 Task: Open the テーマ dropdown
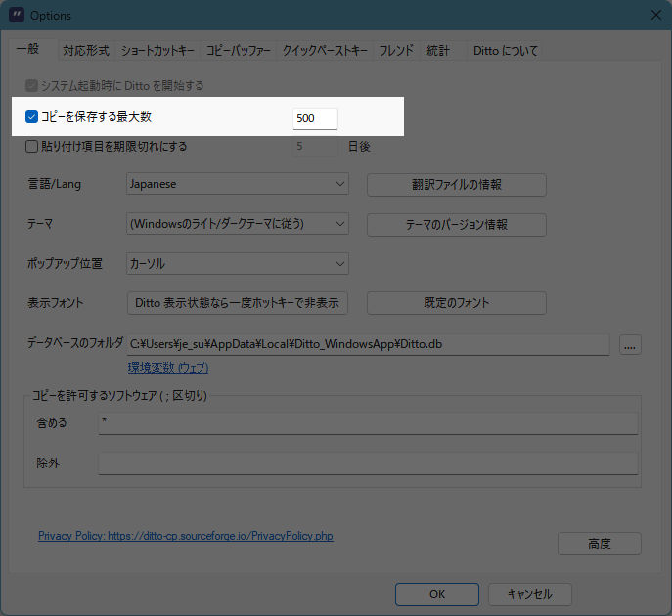(x=238, y=224)
